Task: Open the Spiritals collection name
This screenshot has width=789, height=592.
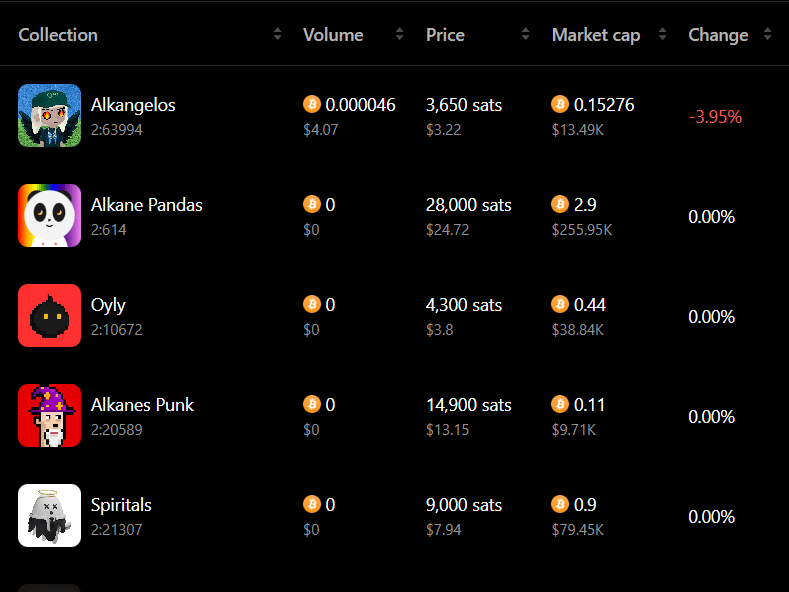Action: pyautogui.click(x=121, y=505)
